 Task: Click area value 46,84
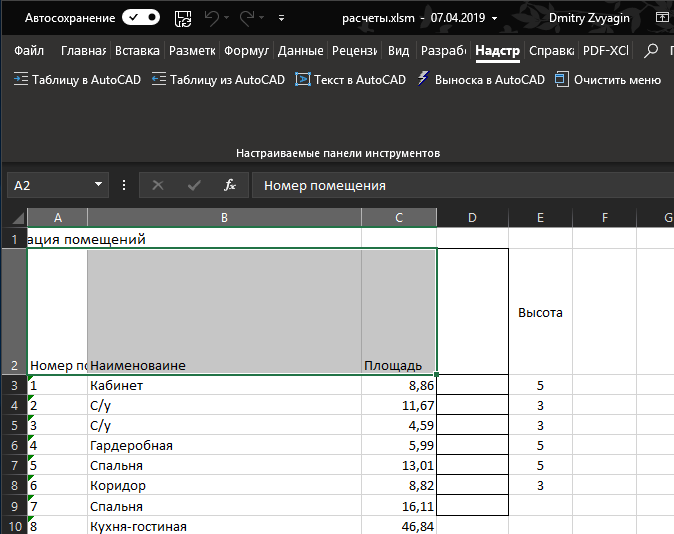coord(399,526)
